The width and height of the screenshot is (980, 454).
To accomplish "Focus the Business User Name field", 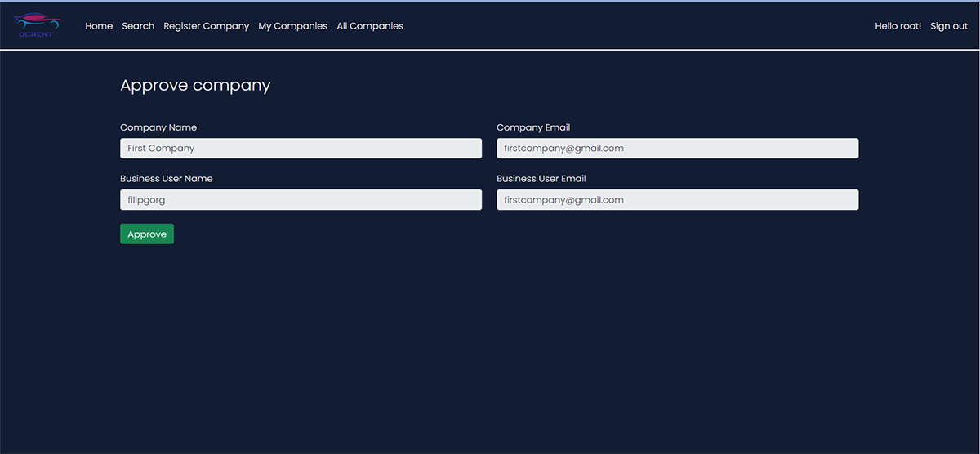I will 301,200.
